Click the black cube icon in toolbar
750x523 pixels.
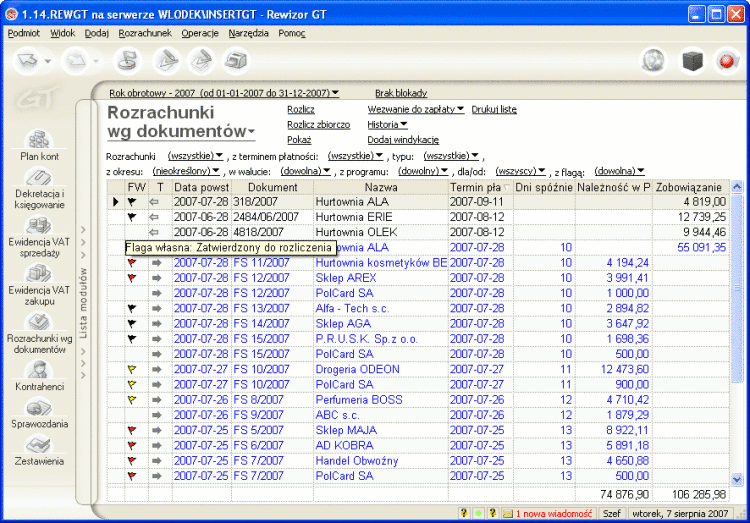click(x=691, y=61)
